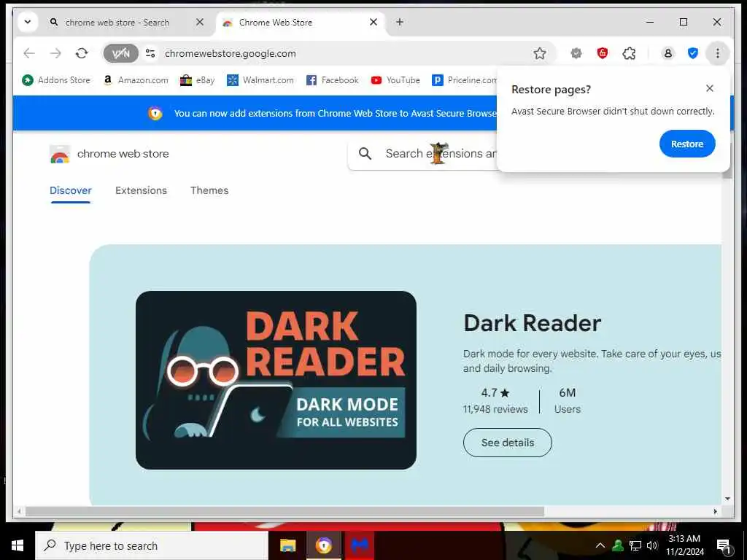
Task: Select the Discover tab
Action: [71, 190]
